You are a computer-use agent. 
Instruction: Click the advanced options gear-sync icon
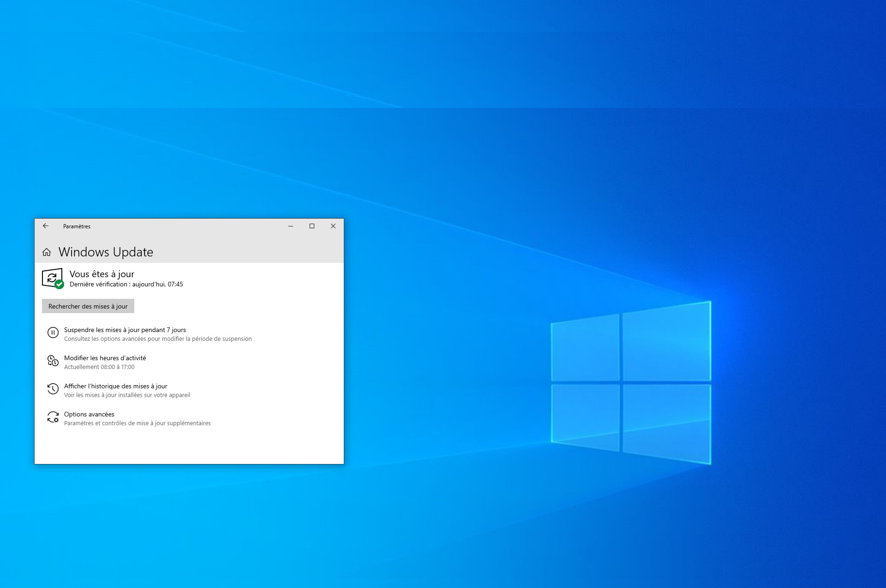click(x=53, y=417)
